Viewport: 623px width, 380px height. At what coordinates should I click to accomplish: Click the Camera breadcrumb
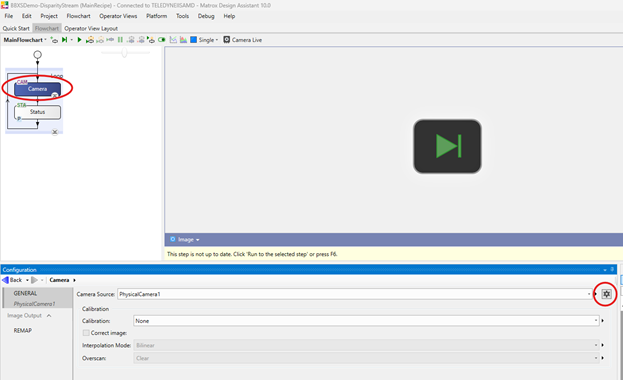click(x=59, y=280)
